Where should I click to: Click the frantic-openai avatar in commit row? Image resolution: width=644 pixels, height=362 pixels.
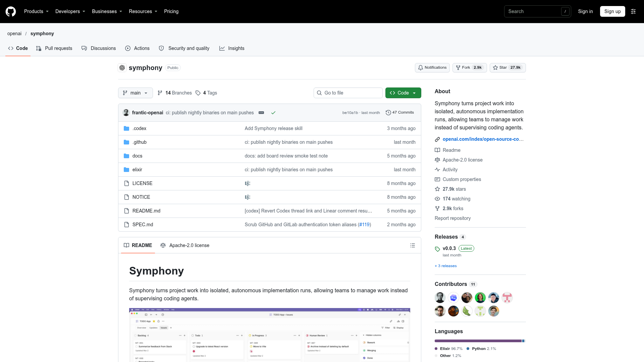click(x=126, y=113)
